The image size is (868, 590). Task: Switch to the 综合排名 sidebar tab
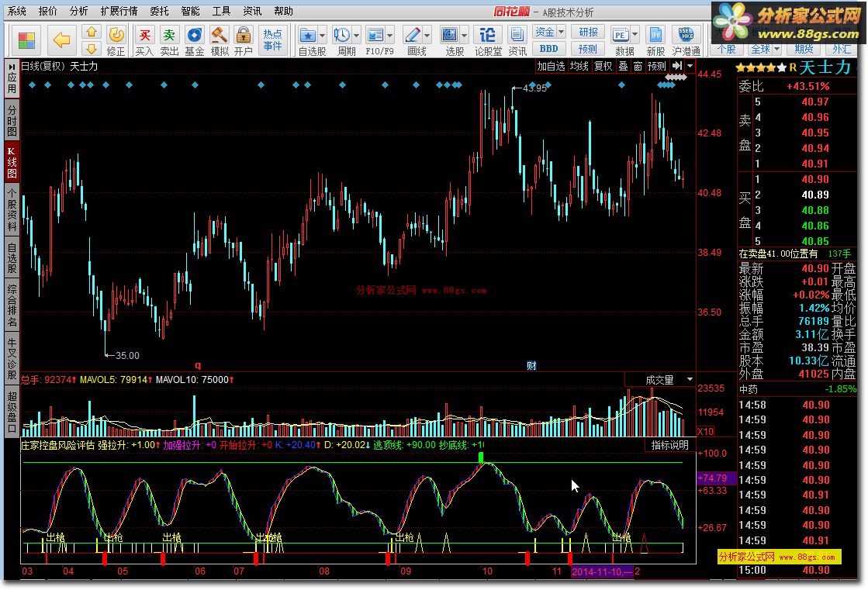(12, 305)
